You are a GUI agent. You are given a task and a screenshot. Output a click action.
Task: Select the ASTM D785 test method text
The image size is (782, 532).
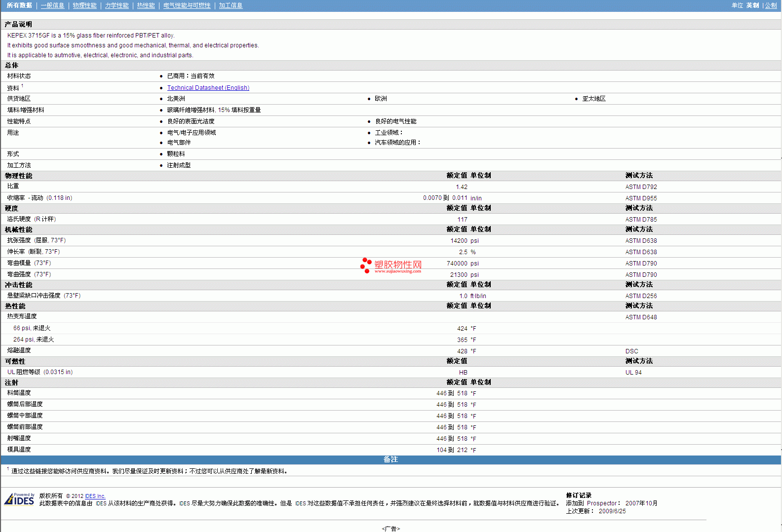coord(641,220)
